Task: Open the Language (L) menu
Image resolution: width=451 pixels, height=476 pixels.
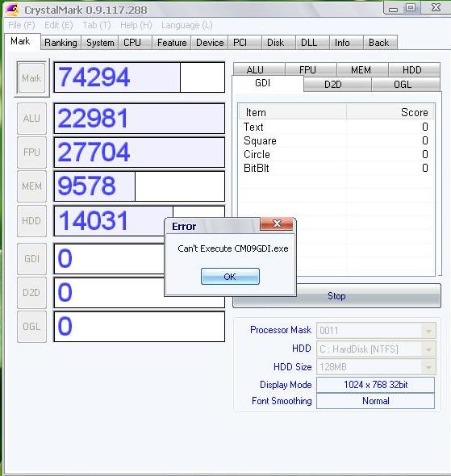Action: [x=186, y=25]
